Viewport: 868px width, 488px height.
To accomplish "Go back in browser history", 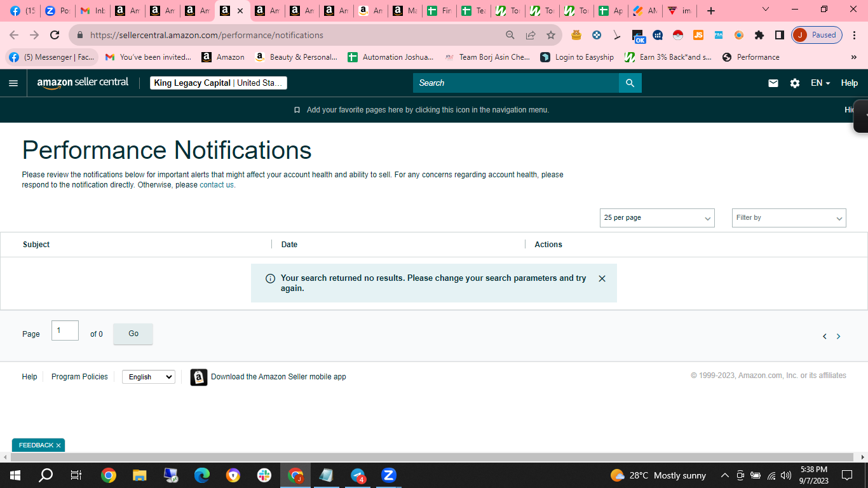I will coord(14,35).
